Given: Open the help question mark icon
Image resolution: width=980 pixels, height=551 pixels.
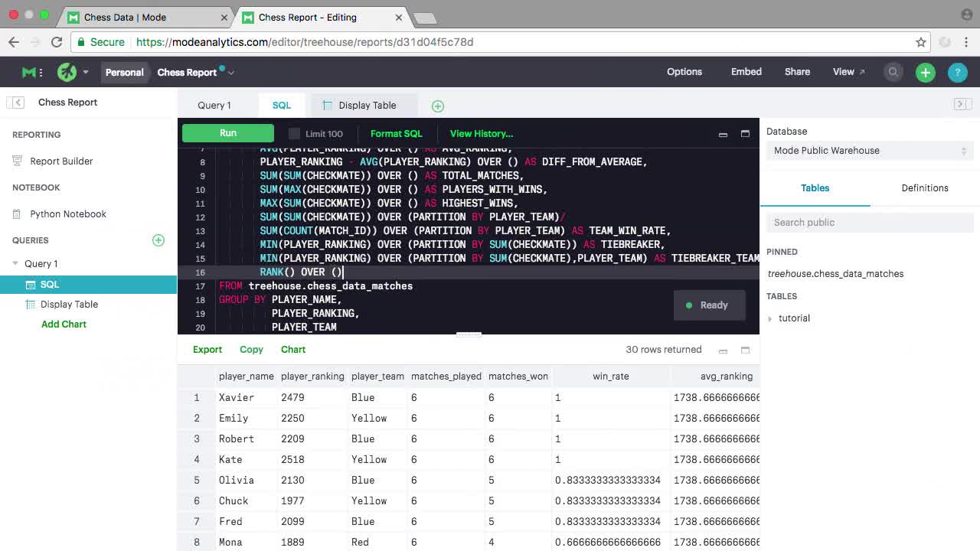Looking at the screenshot, I should [x=957, y=72].
